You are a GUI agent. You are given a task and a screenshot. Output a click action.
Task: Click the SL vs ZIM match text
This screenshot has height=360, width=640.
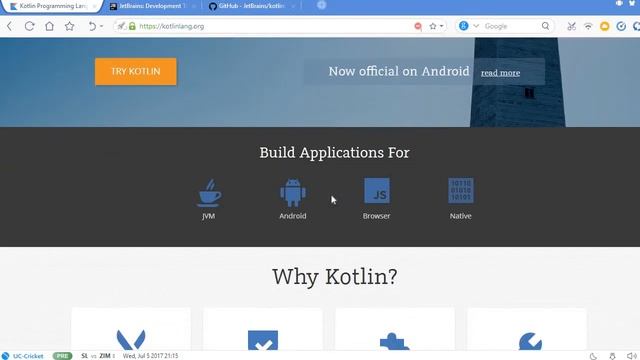coord(97,356)
